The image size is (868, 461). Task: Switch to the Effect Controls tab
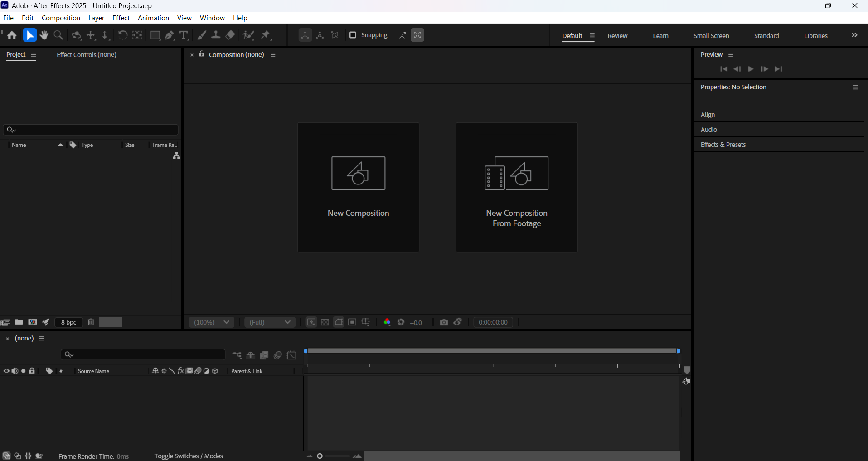tap(86, 54)
